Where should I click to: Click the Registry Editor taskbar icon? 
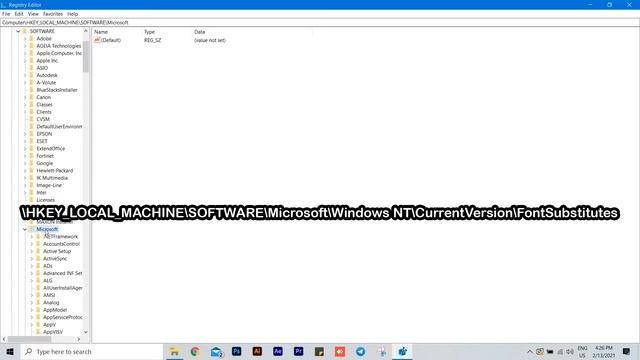coord(402,351)
